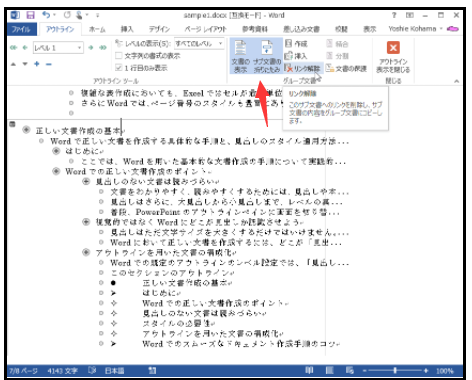Click the 結合 merge button
This screenshot has height=380, width=472.
(337, 44)
